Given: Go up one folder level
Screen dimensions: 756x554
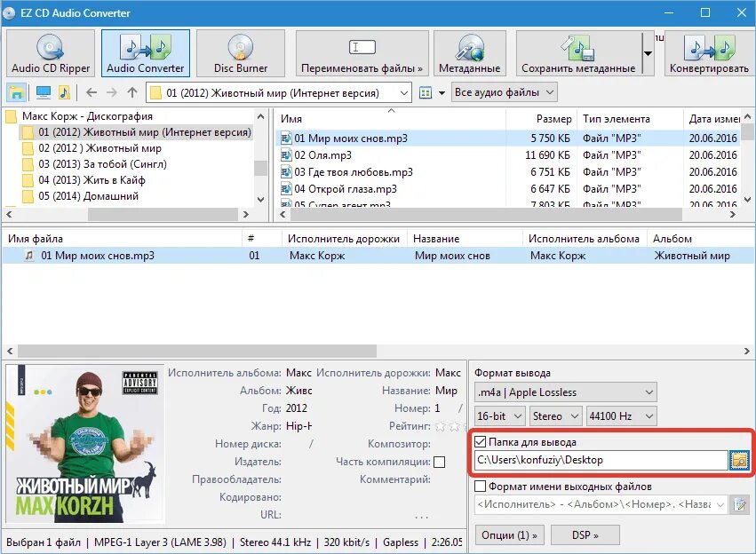Looking at the screenshot, I should 132,92.
